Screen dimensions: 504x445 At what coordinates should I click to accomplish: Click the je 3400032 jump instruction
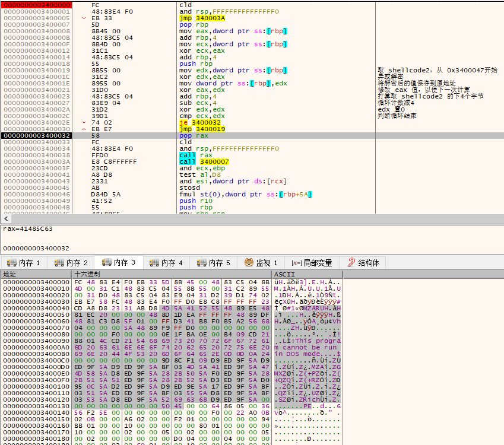click(200, 122)
